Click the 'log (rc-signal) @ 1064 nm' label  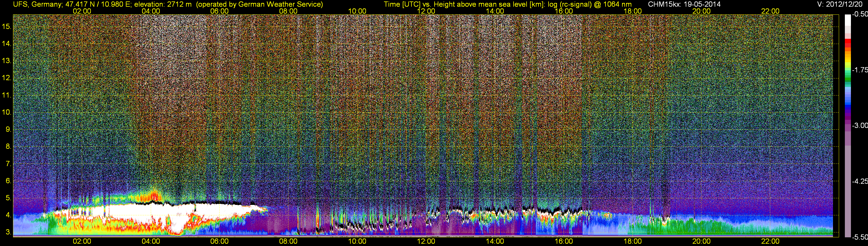590,4
